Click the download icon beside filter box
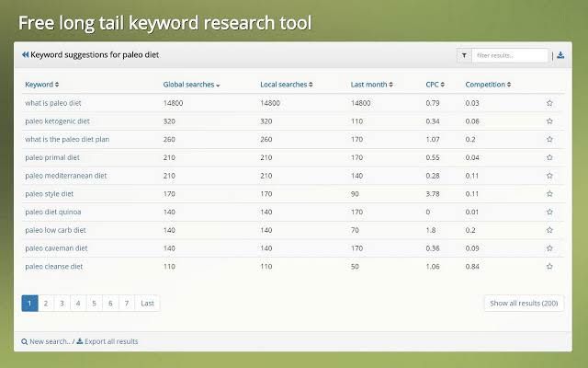 click(560, 55)
